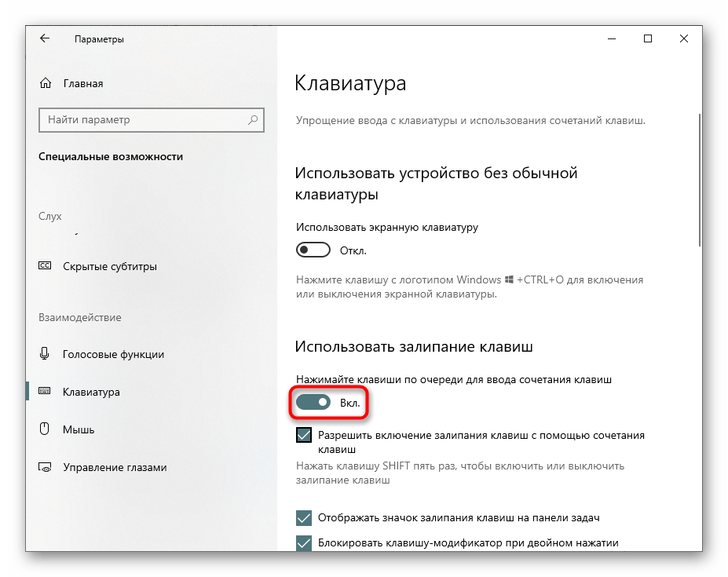The image size is (728, 577).
Task: Turn off the sticky keys switch
Action: click(x=313, y=402)
